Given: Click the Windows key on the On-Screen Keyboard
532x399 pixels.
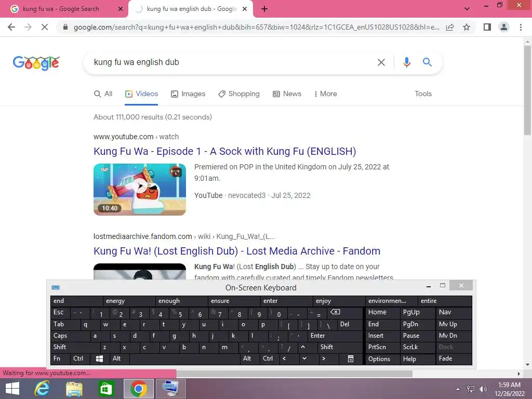Looking at the screenshot, I should point(99,358).
